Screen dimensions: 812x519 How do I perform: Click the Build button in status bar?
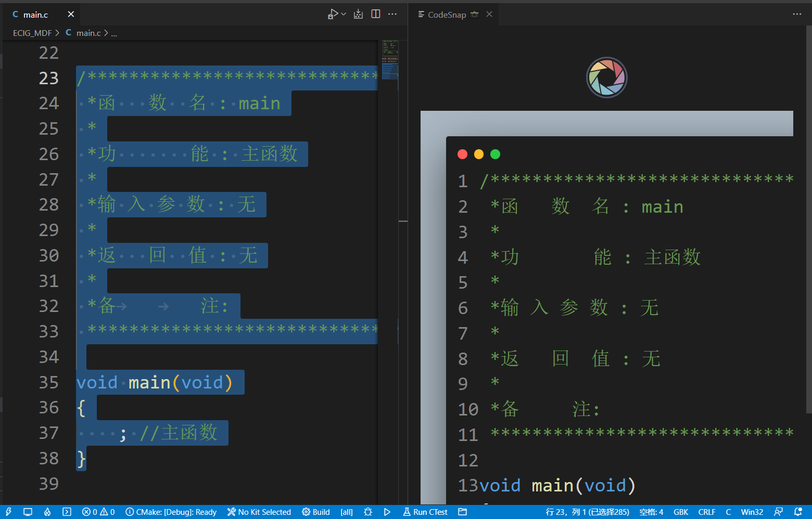(316, 512)
